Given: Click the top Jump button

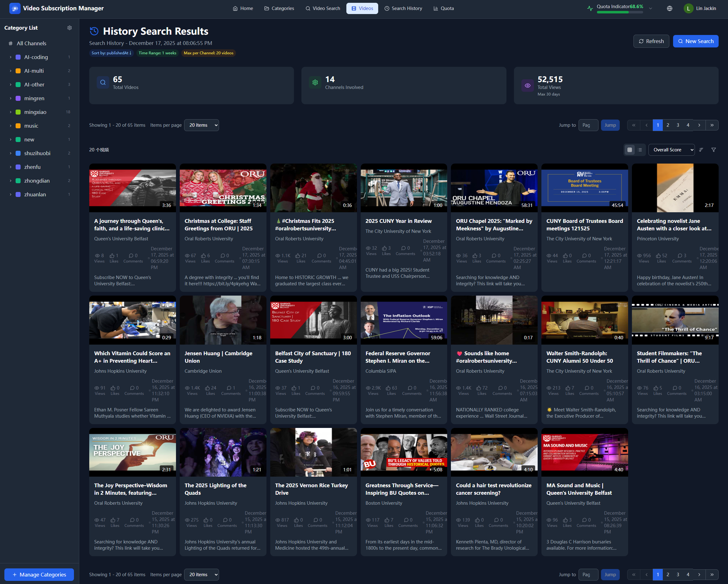Looking at the screenshot, I should (610, 125).
